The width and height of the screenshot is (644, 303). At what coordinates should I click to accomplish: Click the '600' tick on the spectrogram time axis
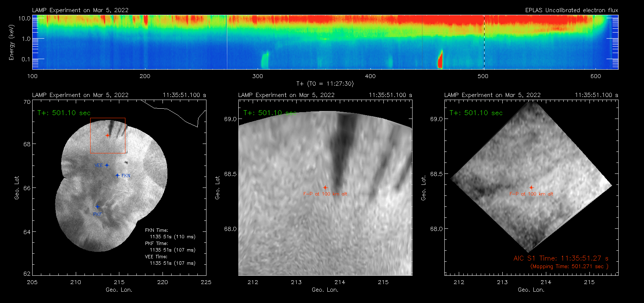pos(596,76)
